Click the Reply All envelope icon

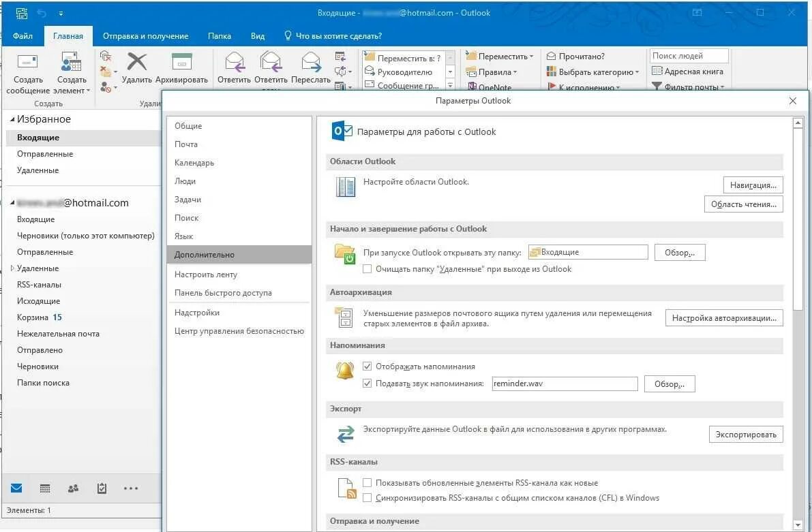(x=271, y=61)
